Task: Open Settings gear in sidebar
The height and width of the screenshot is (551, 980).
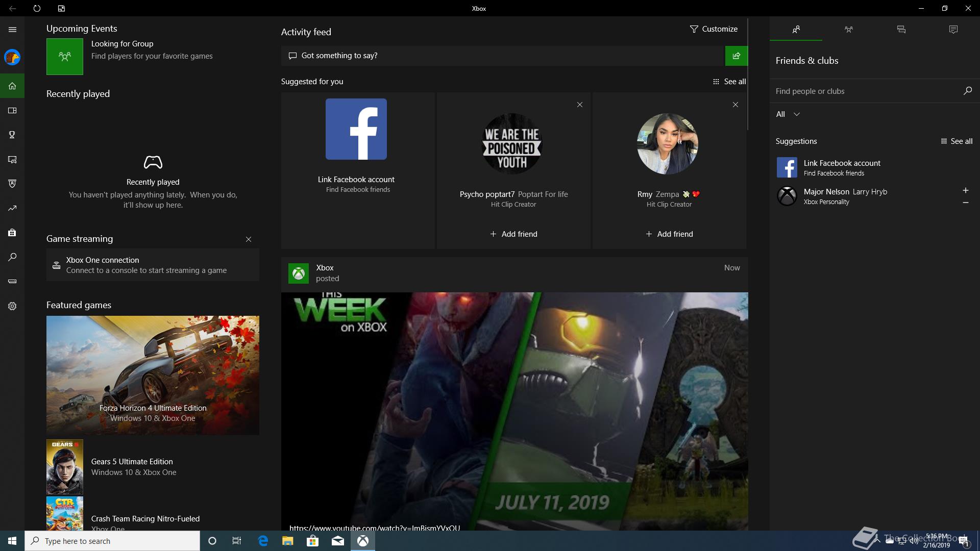Action: pos(12,306)
